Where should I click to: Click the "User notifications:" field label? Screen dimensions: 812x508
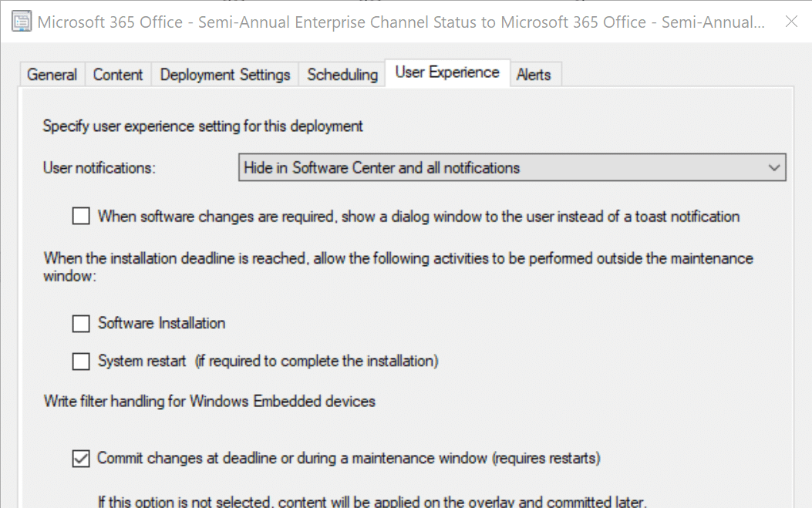(x=99, y=168)
